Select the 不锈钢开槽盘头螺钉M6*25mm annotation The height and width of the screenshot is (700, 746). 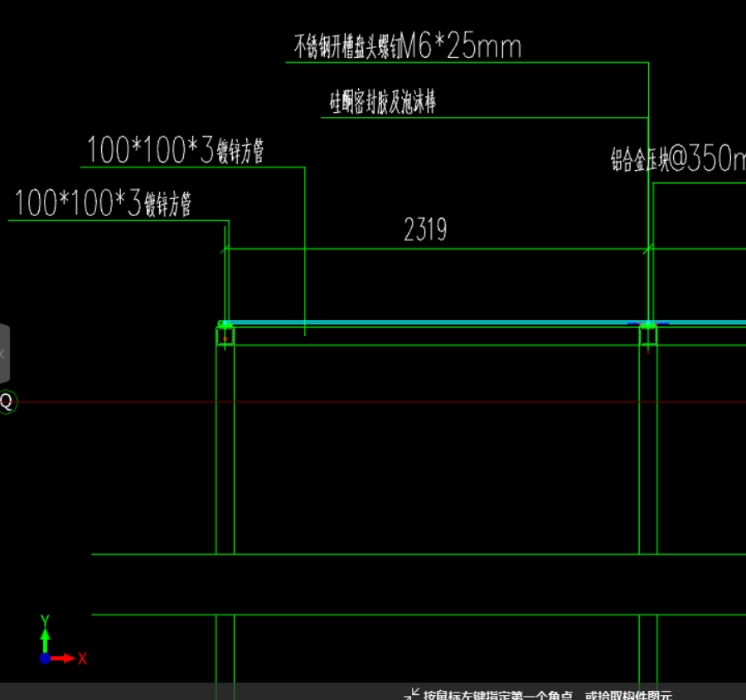(408, 46)
